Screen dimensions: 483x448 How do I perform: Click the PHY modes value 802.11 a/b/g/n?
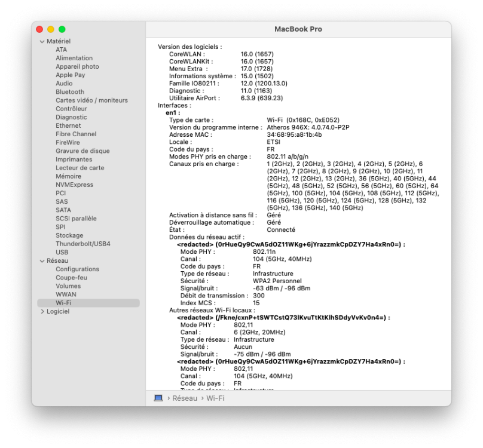coord(288,157)
